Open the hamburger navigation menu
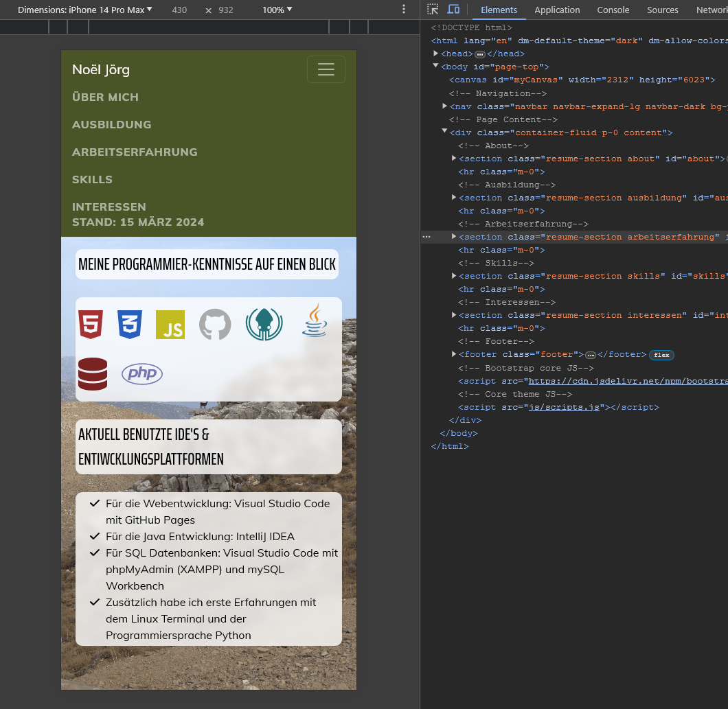728x709 pixels. click(326, 69)
